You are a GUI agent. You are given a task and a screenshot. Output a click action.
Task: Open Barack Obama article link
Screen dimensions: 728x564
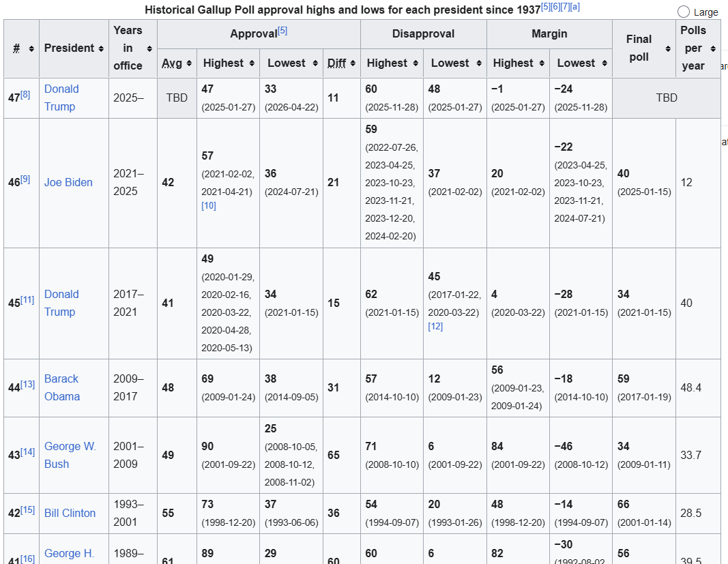[x=62, y=387]
